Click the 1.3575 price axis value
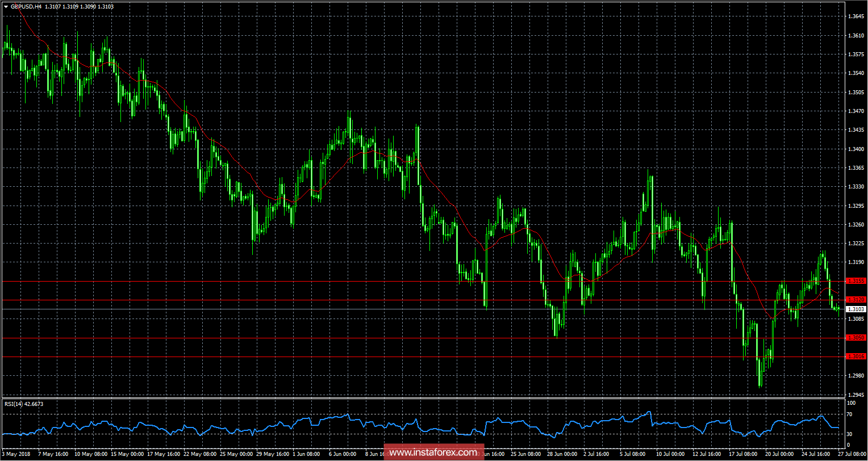The image size is (868, 461). 856,55
